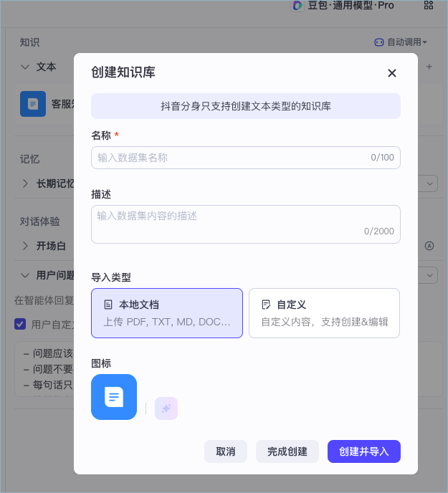Screen dimensions: 448x493
Task: Add text knowledge with the plus icon
Action: [429, 67]
